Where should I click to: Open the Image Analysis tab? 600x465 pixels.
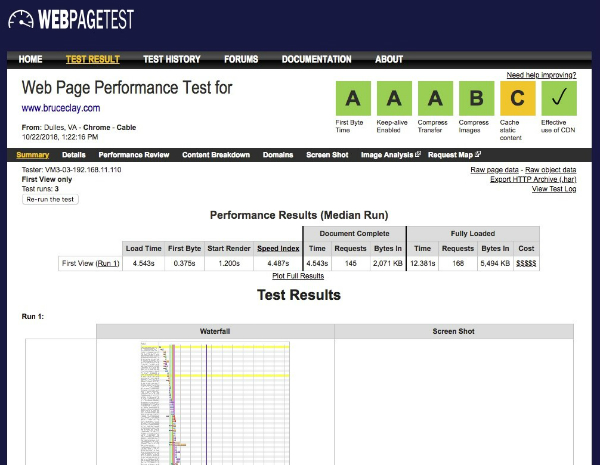[387, 155]
